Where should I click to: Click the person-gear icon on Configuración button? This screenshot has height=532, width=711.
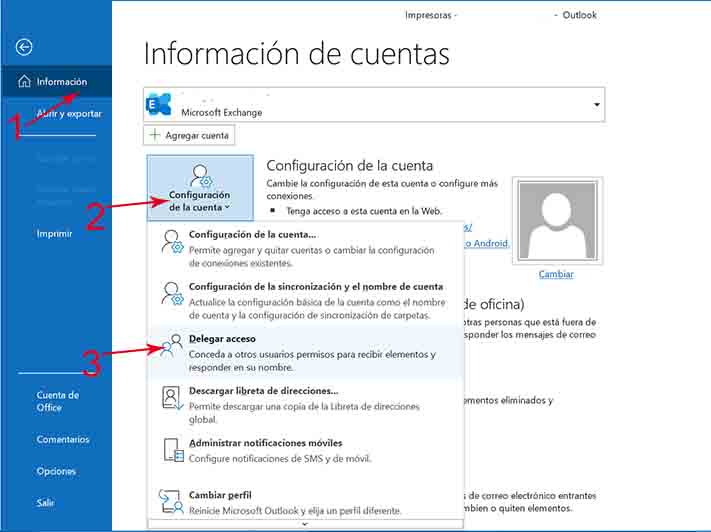(x=201, y=176)
